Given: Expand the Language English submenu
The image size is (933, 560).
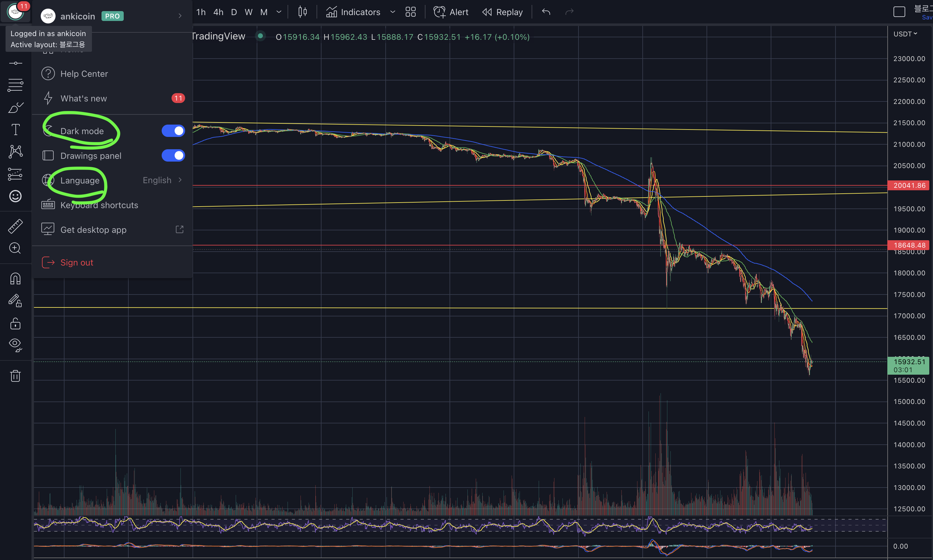Looking at the screenshot, I should [162, 180].
